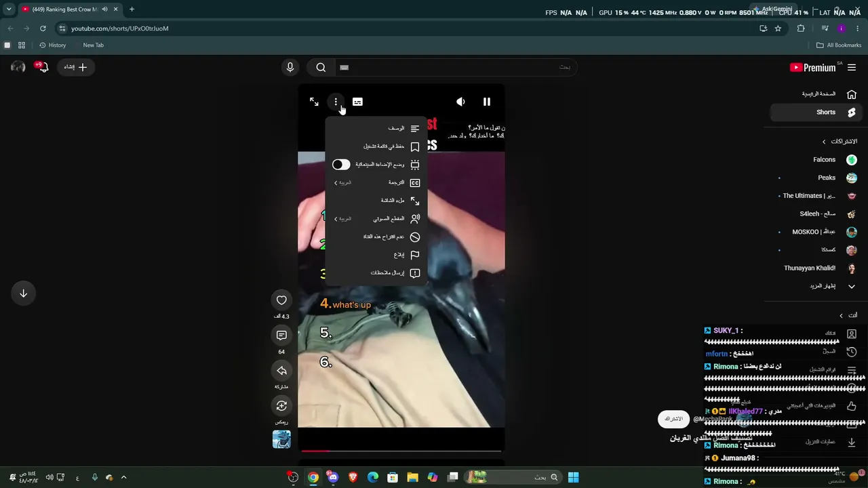868x488 pixels.
Task: Open the History bookmark
Action: pyautogui.click(x=52, y=45)
